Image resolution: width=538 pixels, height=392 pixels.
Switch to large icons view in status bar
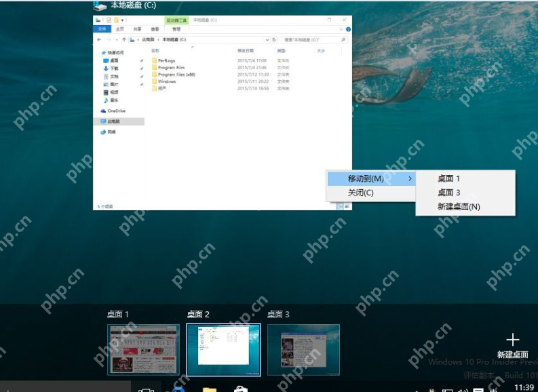click(x=347, y=206)
